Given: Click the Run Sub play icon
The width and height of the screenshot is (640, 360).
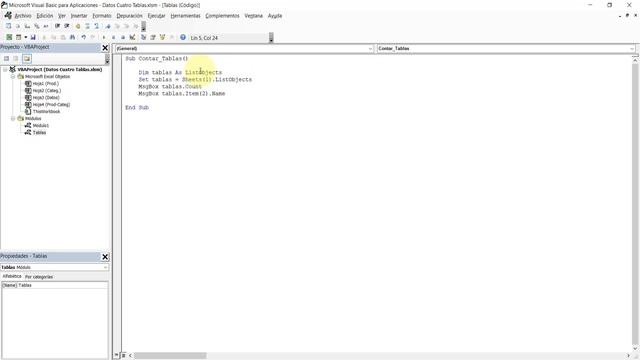Looking at the screenshot, I should tap(104, 37).
